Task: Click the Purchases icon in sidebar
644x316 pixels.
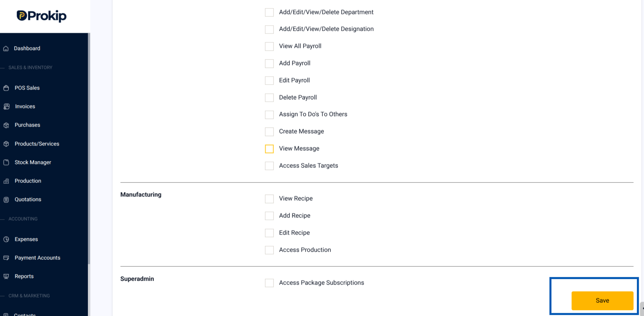Action: (6, 125)
